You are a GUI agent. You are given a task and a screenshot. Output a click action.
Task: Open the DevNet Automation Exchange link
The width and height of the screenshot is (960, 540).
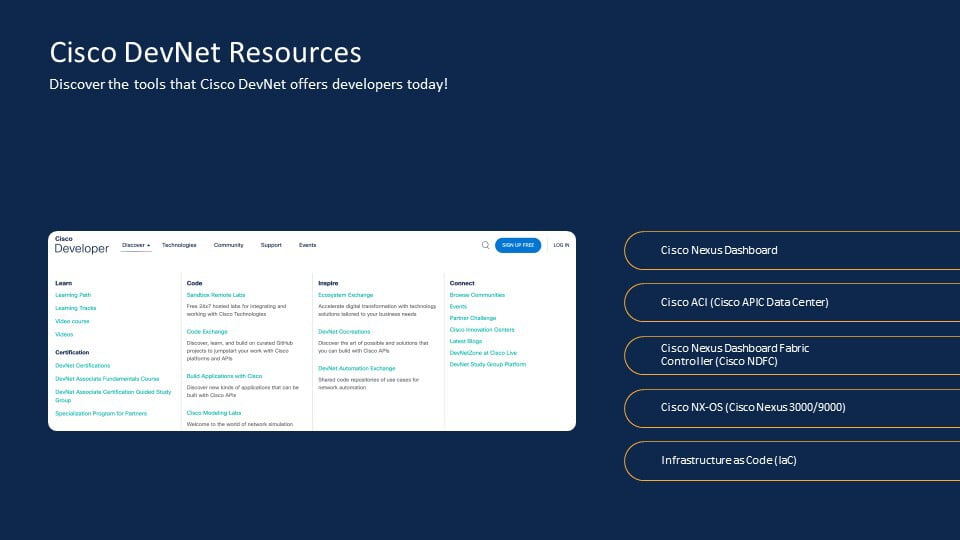tap(356, 369)
